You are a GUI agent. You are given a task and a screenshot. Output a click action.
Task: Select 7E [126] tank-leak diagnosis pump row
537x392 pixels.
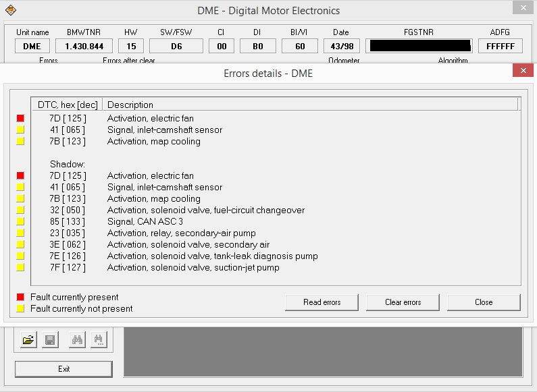pyautogui.click(x=276, y=256)
